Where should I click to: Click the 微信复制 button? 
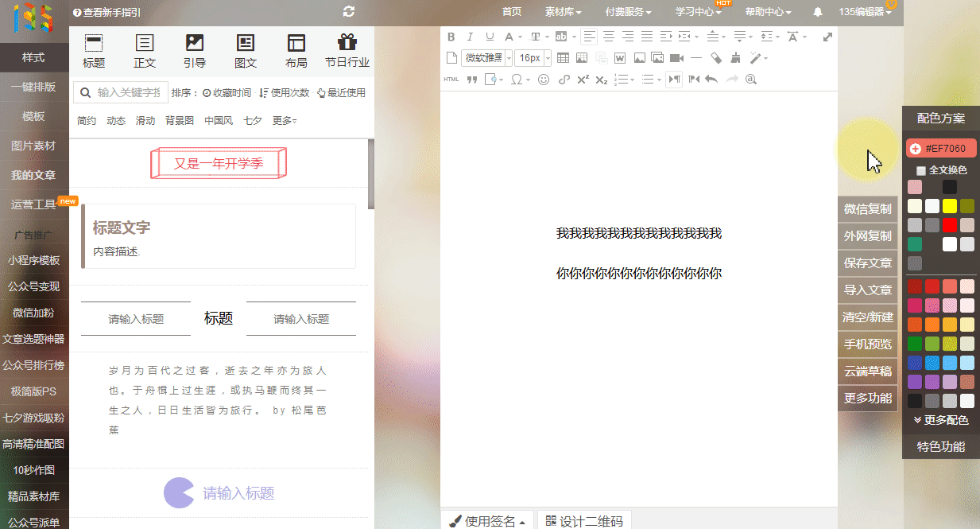(867, 209)
